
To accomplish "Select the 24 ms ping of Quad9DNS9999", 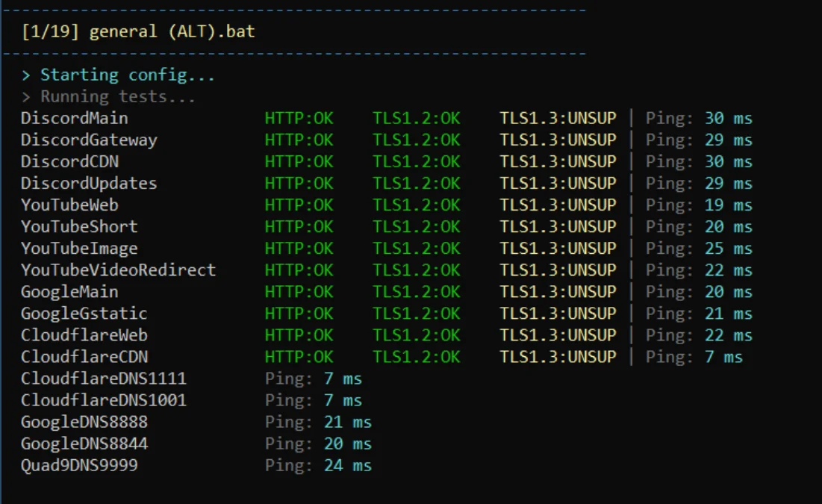I will tap(348, 466).
